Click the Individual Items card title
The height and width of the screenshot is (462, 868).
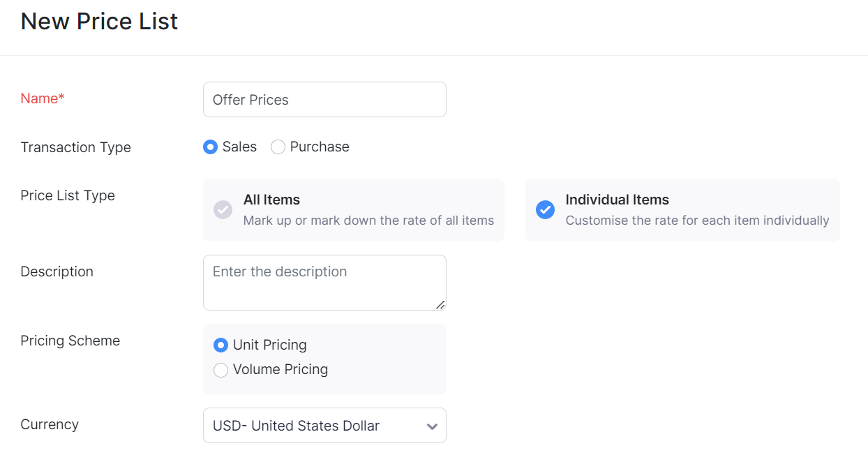[617, 200]
